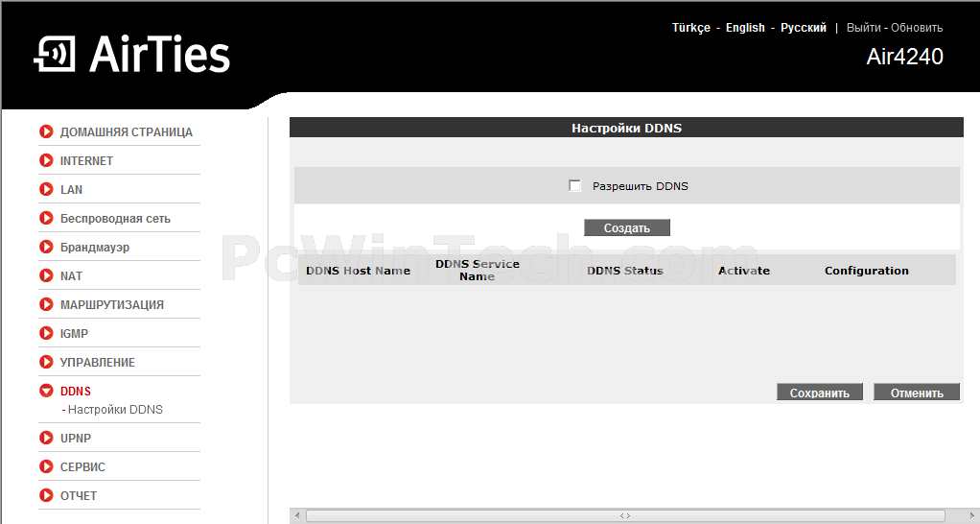Open the INTERNET menu section
This screenshot has width=980, height=524.
pos(86,160)
